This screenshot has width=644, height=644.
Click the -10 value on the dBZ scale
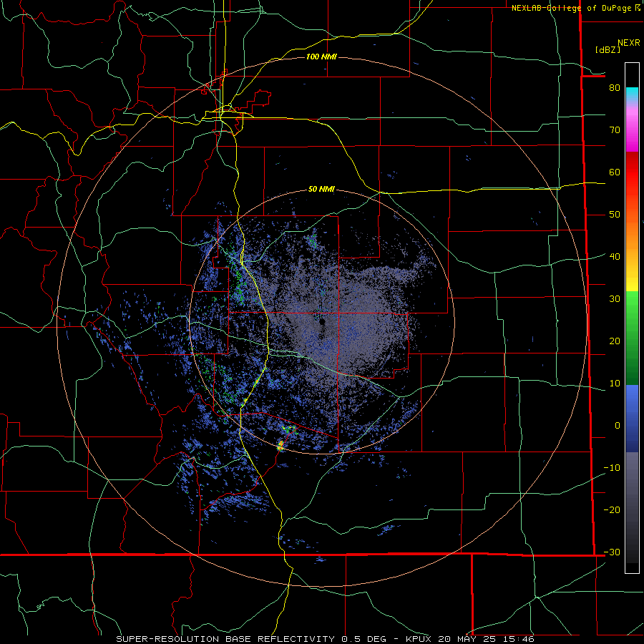[x=612, y=468]
